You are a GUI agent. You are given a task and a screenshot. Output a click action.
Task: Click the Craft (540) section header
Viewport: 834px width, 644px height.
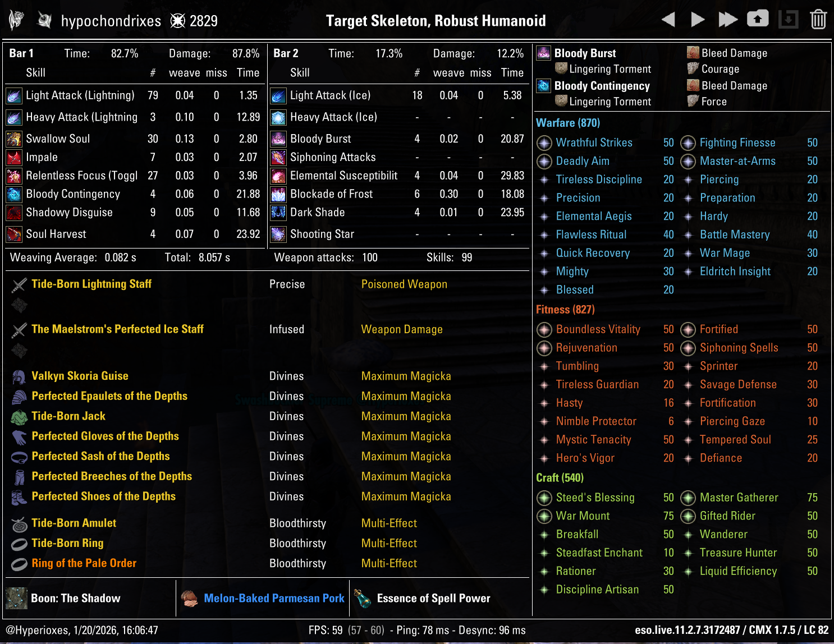point(560,478)
